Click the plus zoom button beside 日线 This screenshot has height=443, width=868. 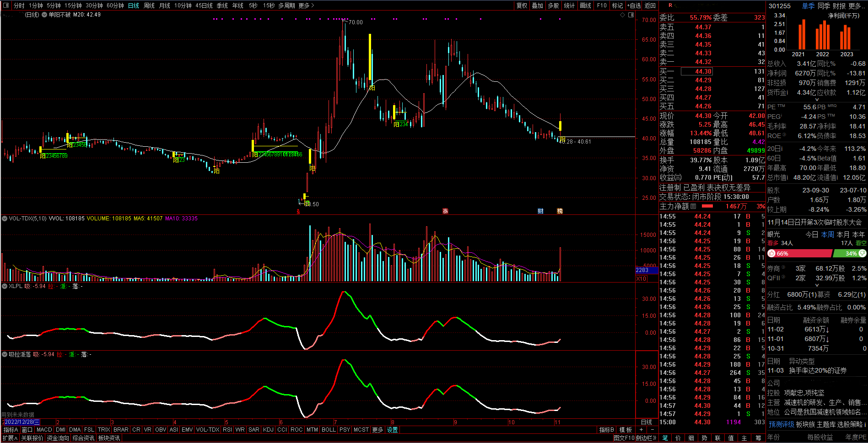641,430
